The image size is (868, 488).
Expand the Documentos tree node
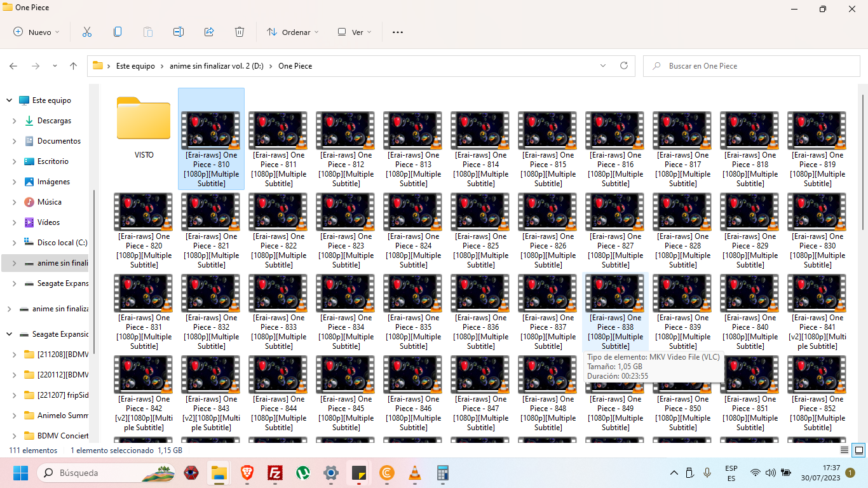click(x=15, y=141)
